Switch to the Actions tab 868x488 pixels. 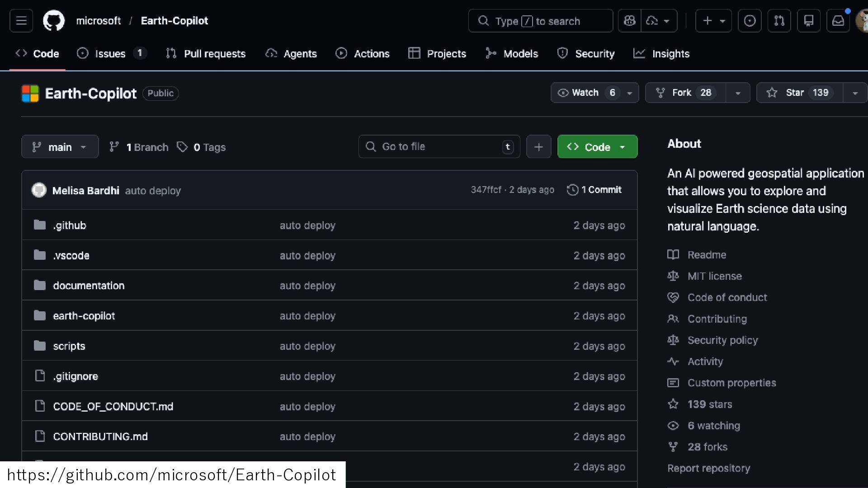tap(363, 54)
